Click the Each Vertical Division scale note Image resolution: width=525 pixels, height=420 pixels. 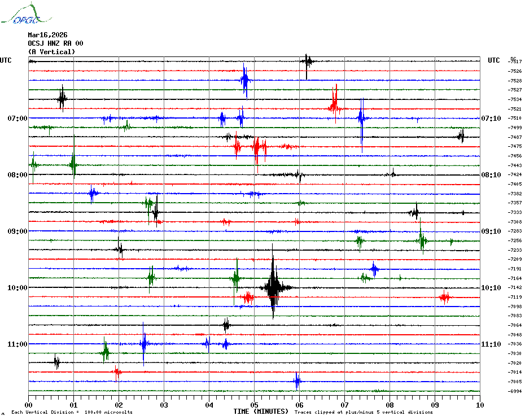pos(72,413)
